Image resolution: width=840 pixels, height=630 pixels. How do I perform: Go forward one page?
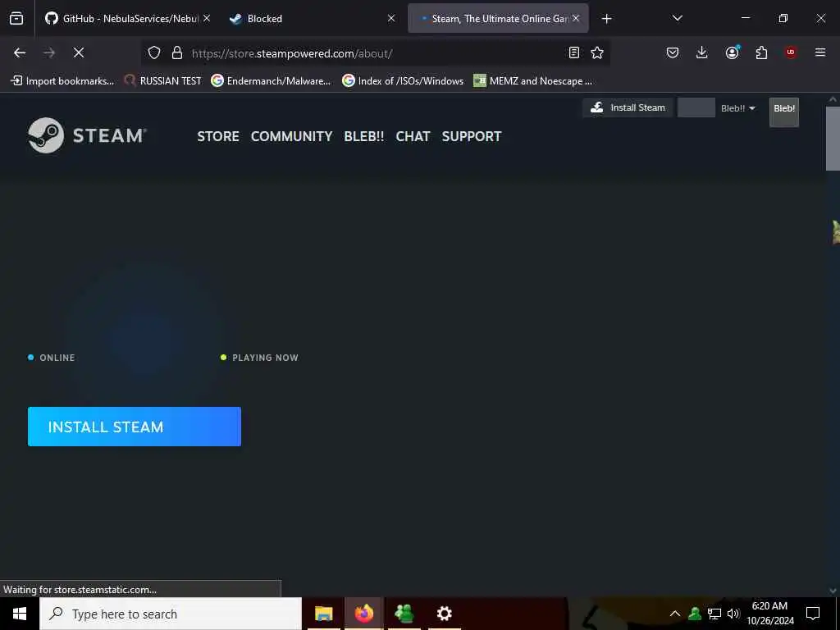tap(49, 52)
